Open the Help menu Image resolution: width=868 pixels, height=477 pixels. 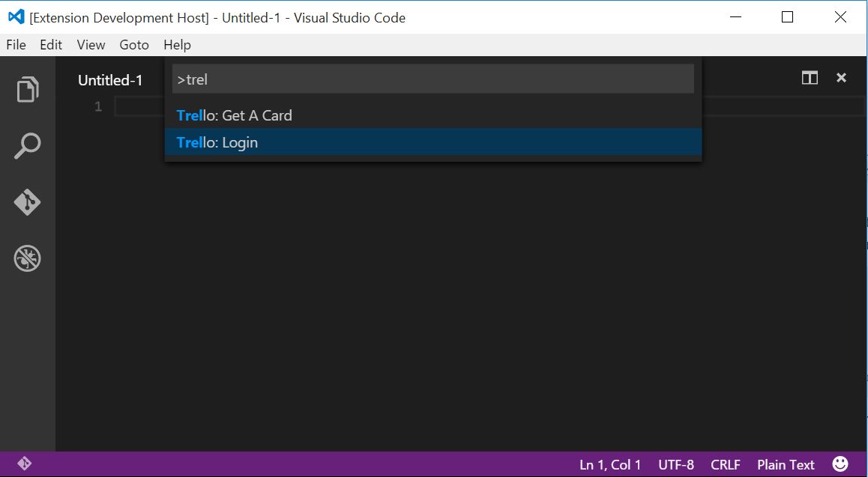coord(177,45)
